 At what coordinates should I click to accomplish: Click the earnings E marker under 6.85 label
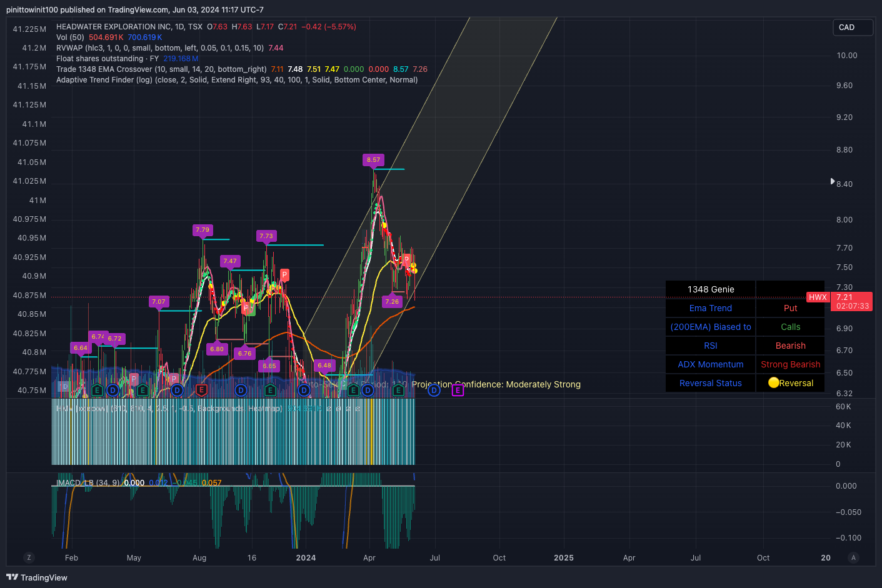point(270,390)
